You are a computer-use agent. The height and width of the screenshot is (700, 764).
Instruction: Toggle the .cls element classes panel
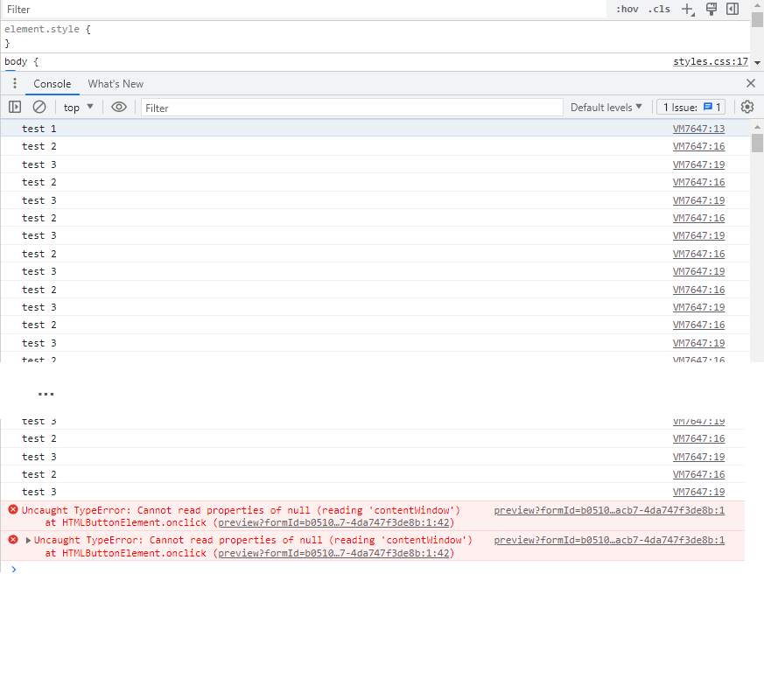tap(659, 10)
